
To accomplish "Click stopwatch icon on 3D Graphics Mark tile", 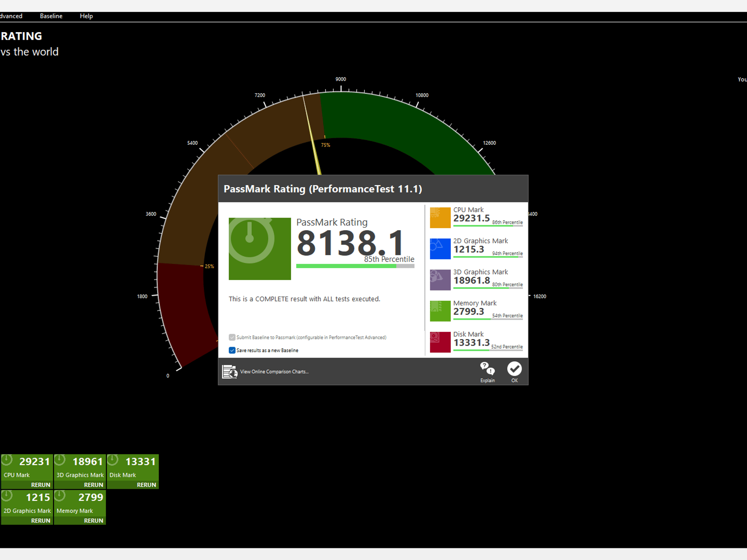I will pyautogui.click(x=60, y=460).
